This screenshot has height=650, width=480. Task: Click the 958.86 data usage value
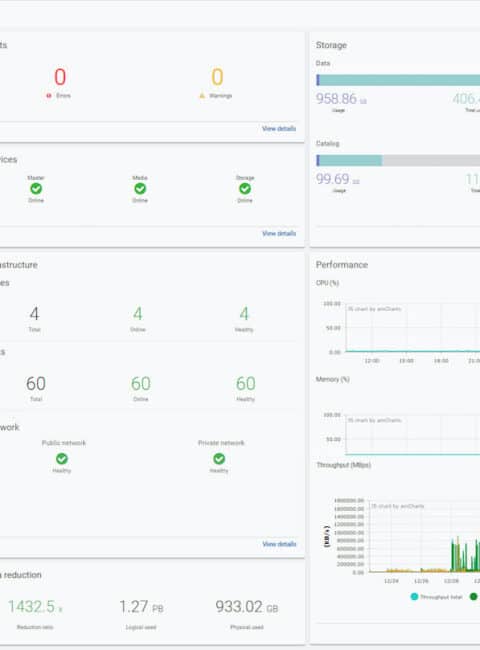(341, 99)
